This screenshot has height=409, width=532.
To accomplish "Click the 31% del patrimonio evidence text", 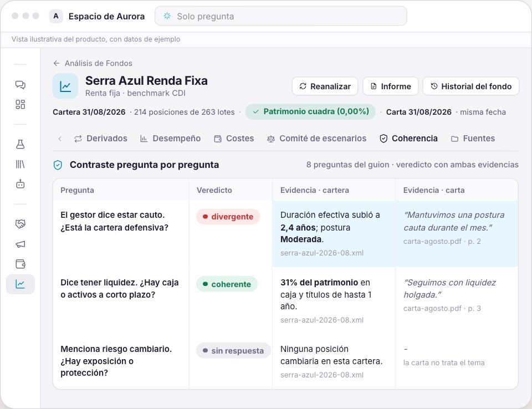I will [x=326, y=294].
